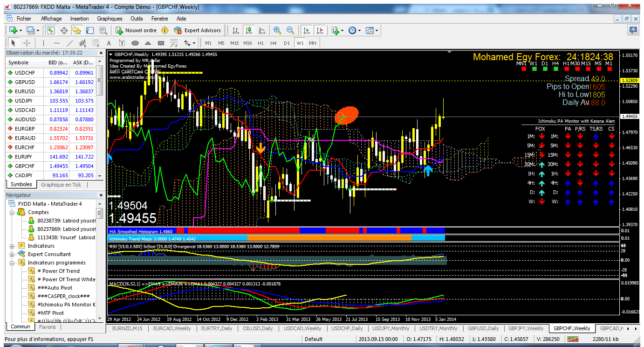This screenshot has height=347, width=644.
Task: Open the Insertion menu
Action: point(79,19)
